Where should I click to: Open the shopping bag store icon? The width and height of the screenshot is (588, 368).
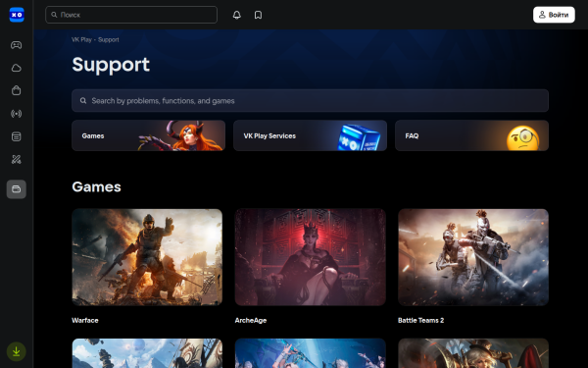tap(16, 90)
